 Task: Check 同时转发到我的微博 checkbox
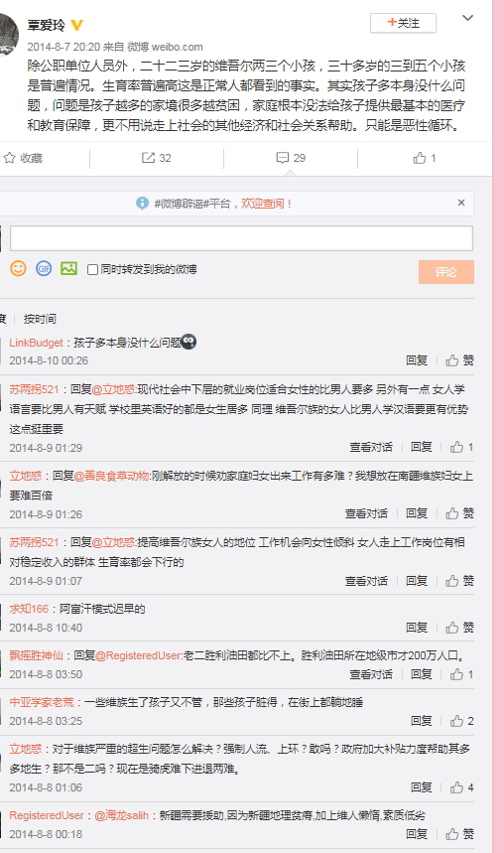[x=92, y=269]
